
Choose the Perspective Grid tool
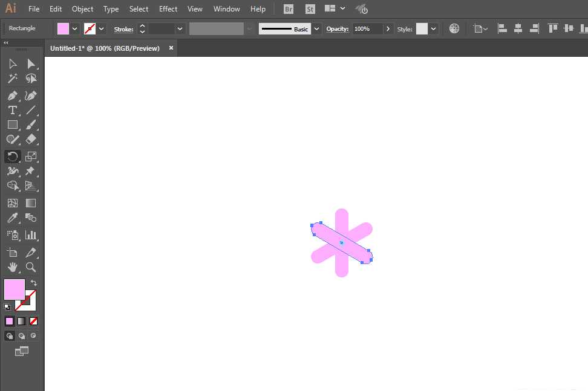(31, 186)
